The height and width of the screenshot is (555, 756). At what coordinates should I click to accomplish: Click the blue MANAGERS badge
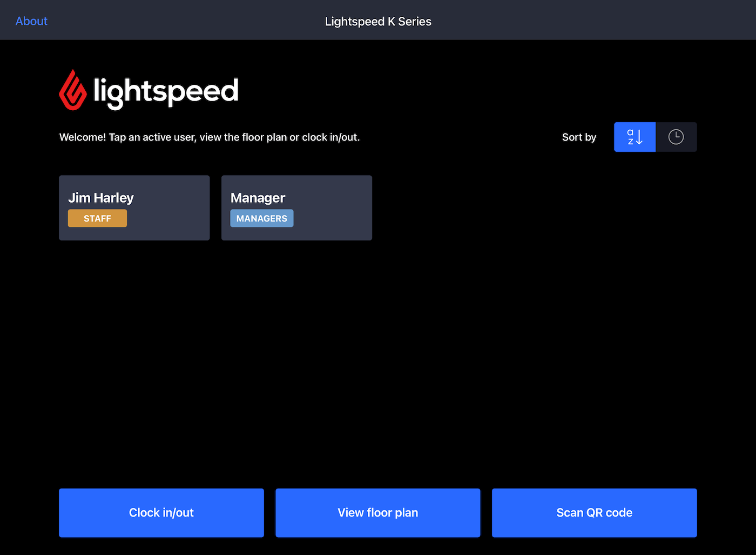[x=262, y=218]
